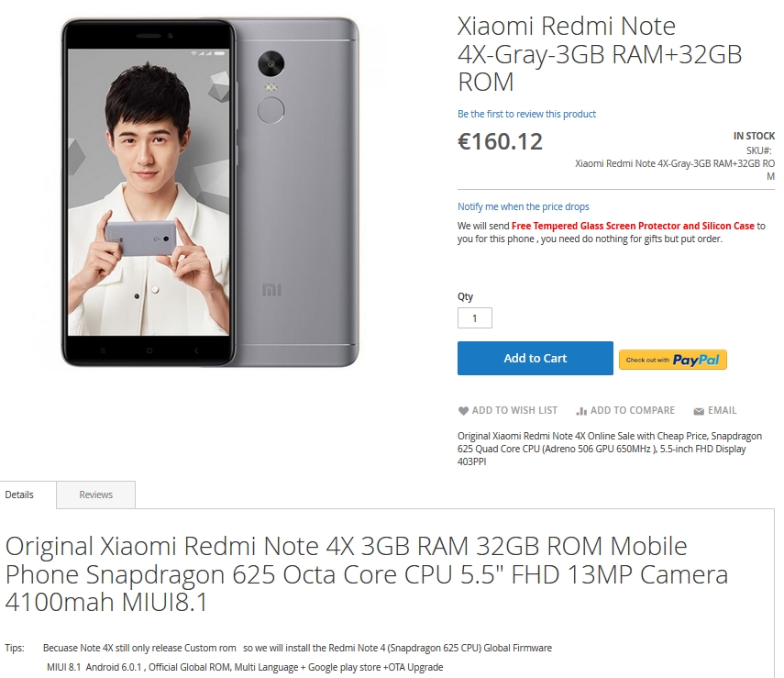Open the Reviews tab

click(95, 495)
